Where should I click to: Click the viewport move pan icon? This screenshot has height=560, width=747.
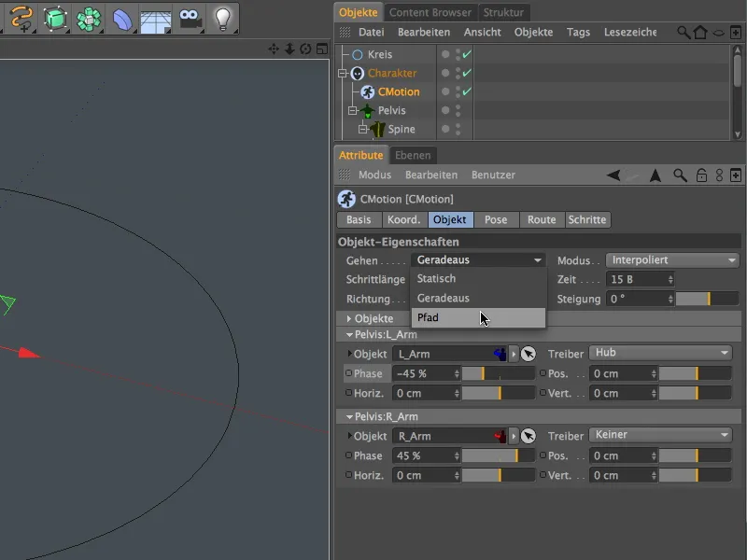(x=274, y=49)
